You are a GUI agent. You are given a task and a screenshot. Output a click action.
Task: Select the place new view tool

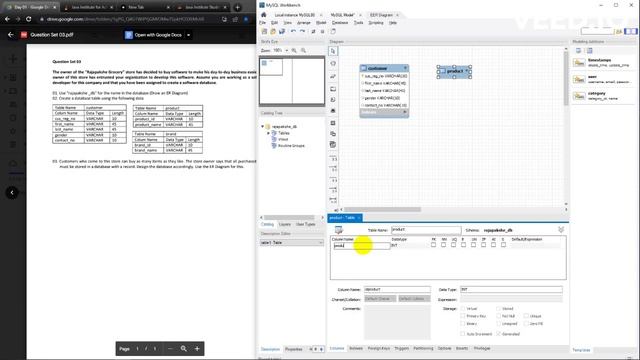click(x=333, y=134)
